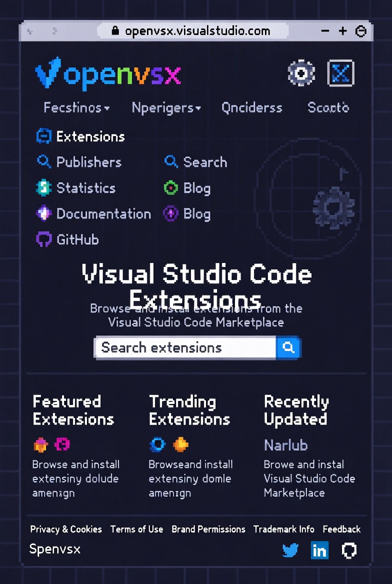Open Privacy & Cookies link
Image resolution: width=392 pixels, height=584 pixels.
click(66, 529)
